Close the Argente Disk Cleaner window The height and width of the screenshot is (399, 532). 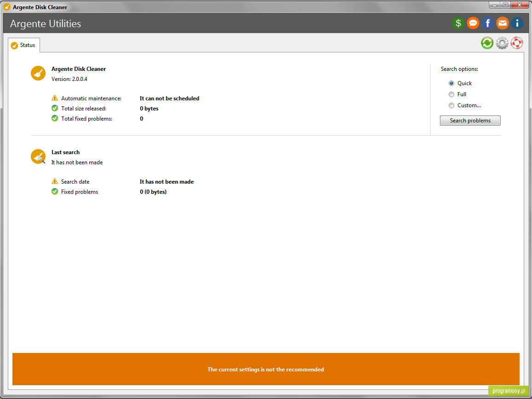point(520,5)
